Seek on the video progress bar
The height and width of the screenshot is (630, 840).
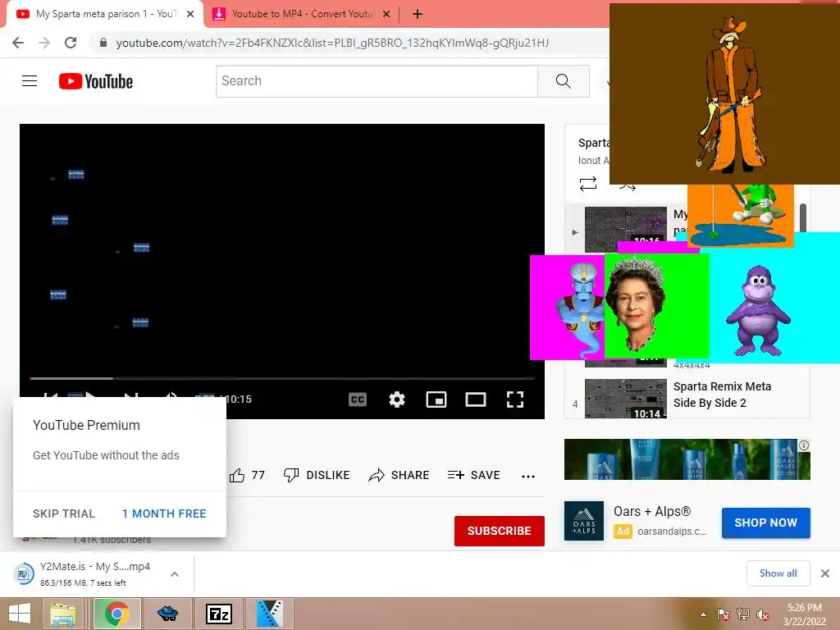282,378
